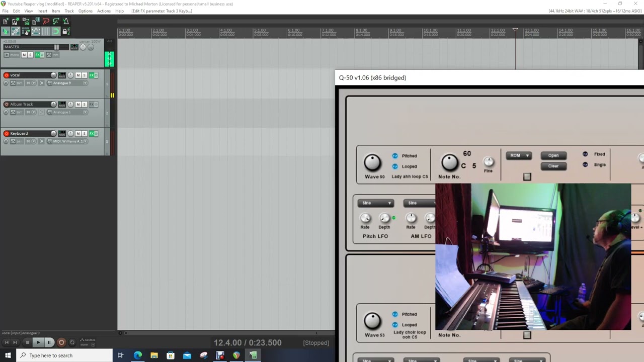The width and height of the screenshot is (644, 362).
Task: Open the Actions menu
Action: pyautogui.click(x=104, y=11)
